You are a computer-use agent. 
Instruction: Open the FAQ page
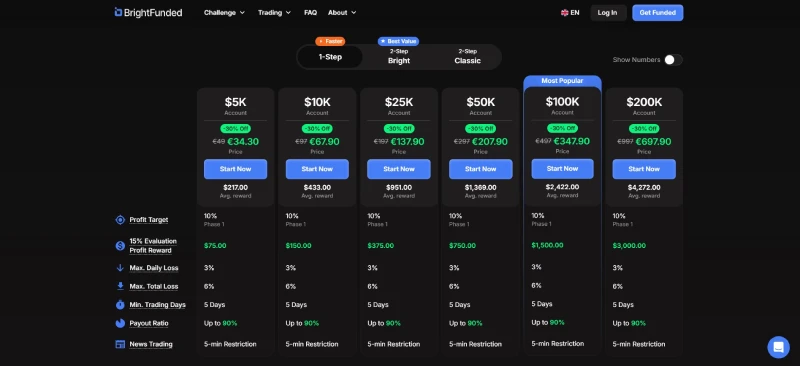point(310,13)
